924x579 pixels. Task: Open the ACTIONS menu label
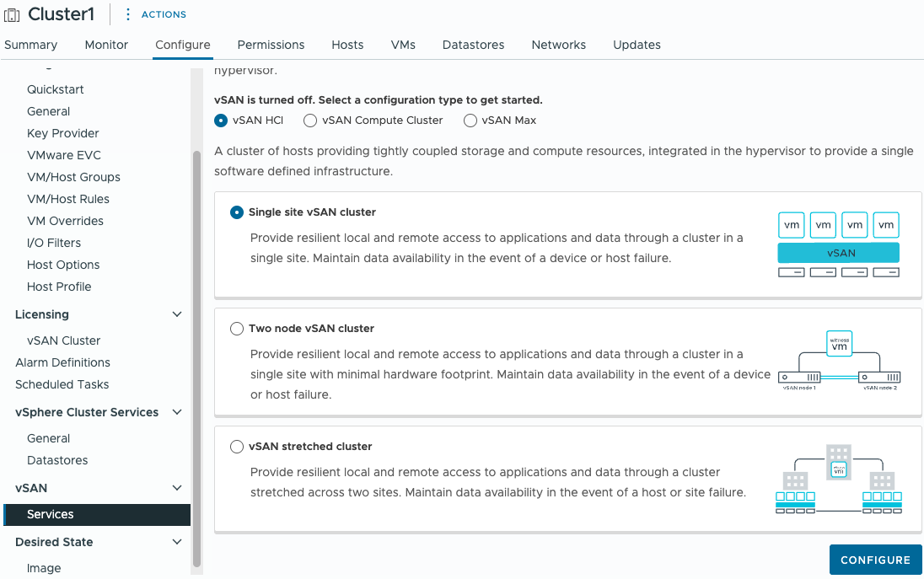tap(164, 14)
